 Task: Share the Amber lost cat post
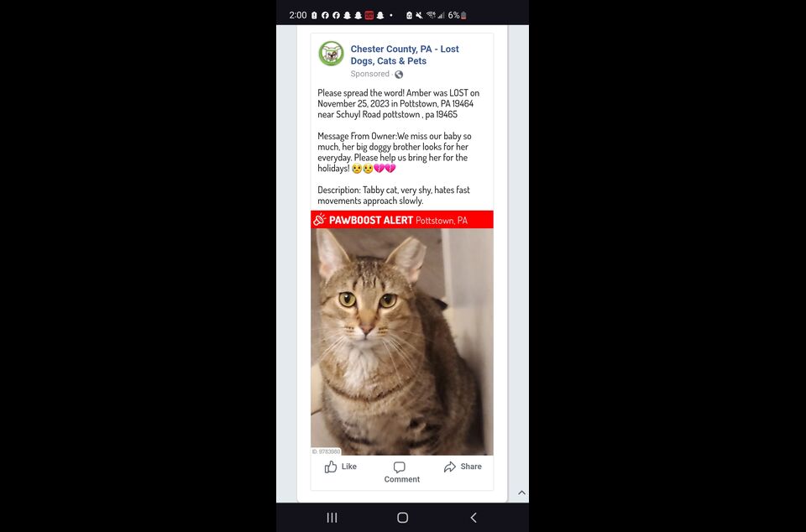(x=463, y=467)
